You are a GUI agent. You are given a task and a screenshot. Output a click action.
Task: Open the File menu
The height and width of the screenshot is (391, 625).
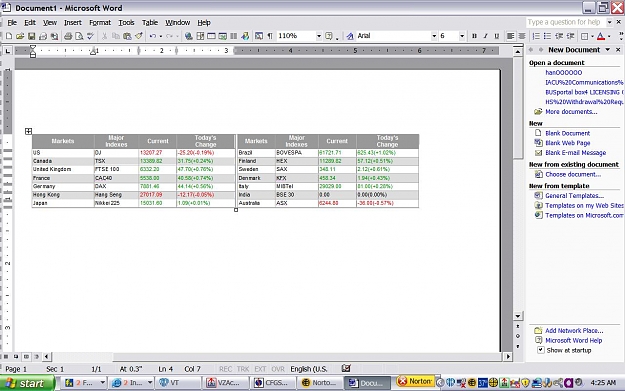tap(12, 23)
